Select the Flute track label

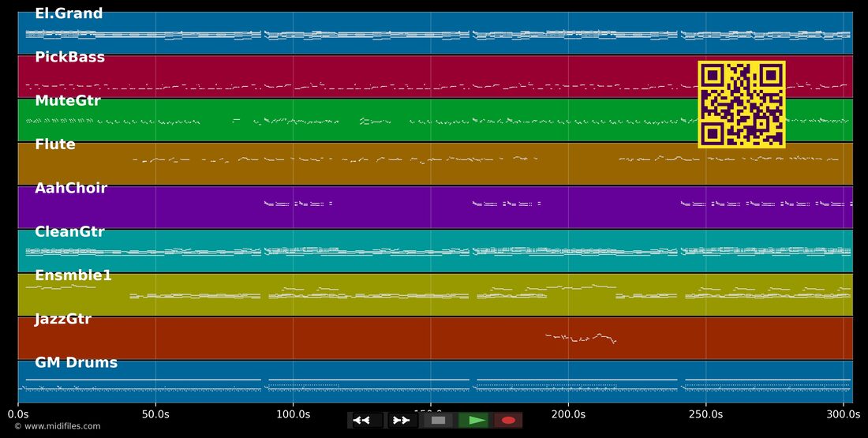[54, 144]
